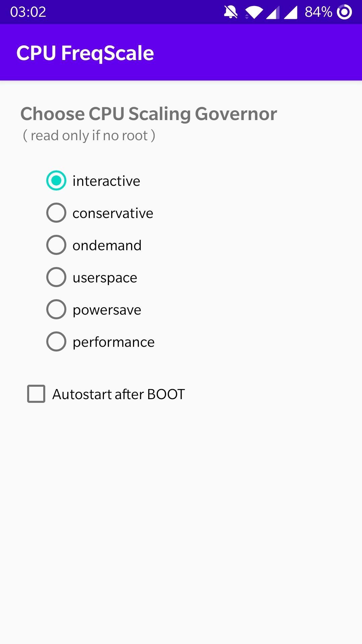Tap the 'read only if no root' note
Screen dimensions: 362x644
point(89,136)
